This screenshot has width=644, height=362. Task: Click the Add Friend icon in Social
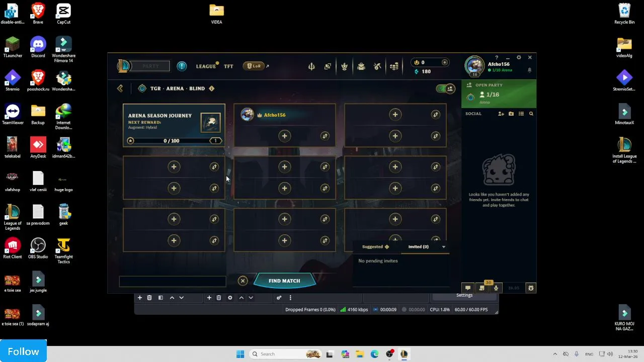click(501, 114)
